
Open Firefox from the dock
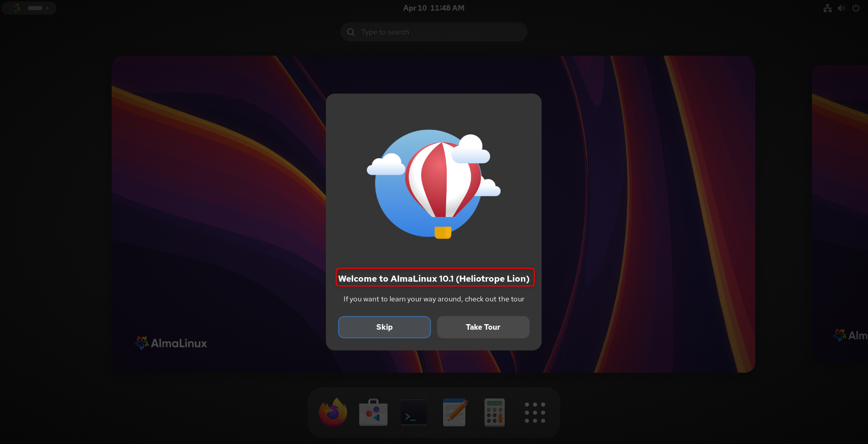point(333,413)
